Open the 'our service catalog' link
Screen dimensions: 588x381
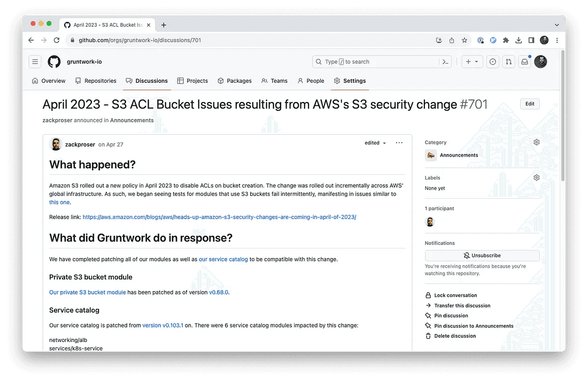223,259
